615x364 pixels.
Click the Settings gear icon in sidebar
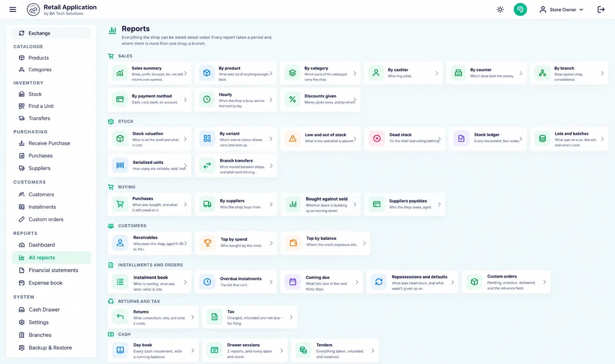coord(22,323)
